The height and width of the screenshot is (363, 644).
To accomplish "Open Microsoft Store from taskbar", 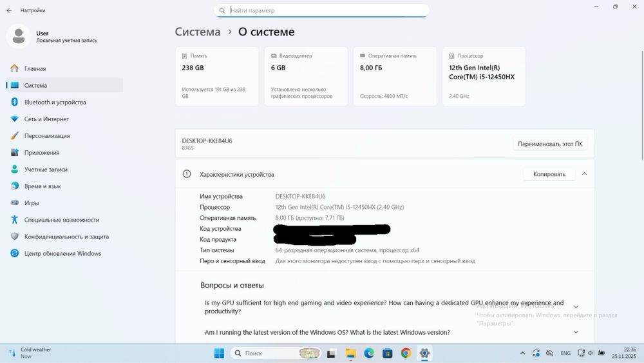I will (387, 353).
